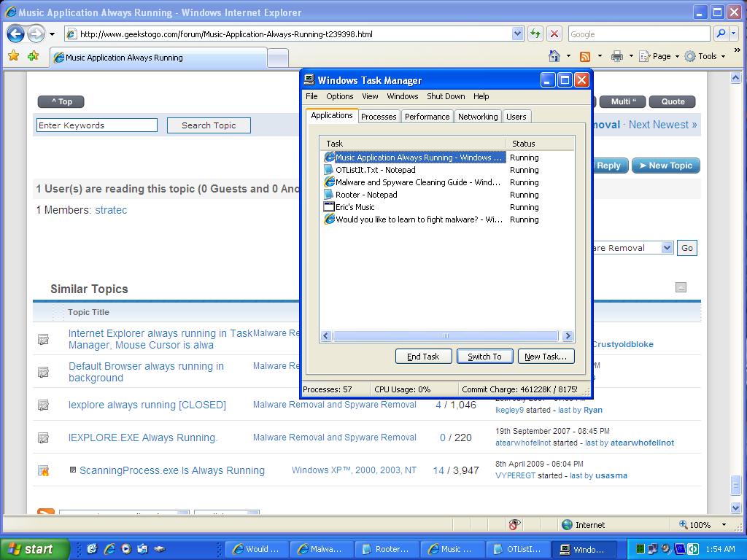Screen dimensions: 747x560
Task: Open the File menu in Task Manager
Action: [x=311, y=96]
